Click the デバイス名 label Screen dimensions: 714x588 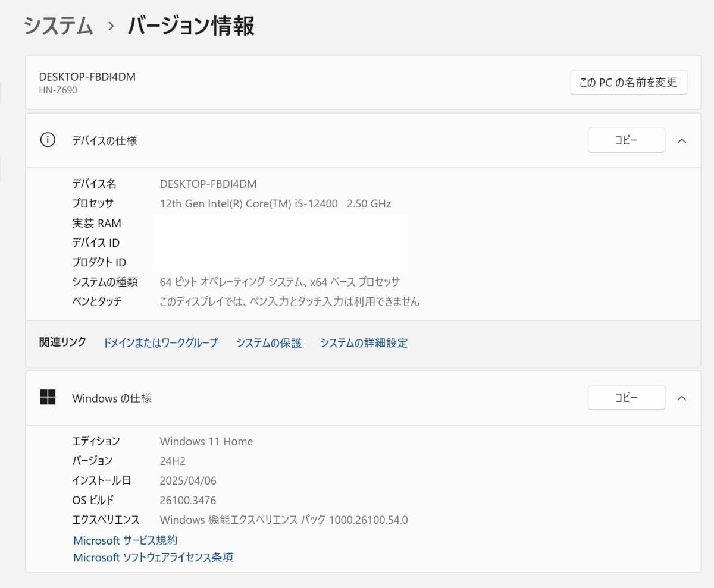(x=95, y=184)
